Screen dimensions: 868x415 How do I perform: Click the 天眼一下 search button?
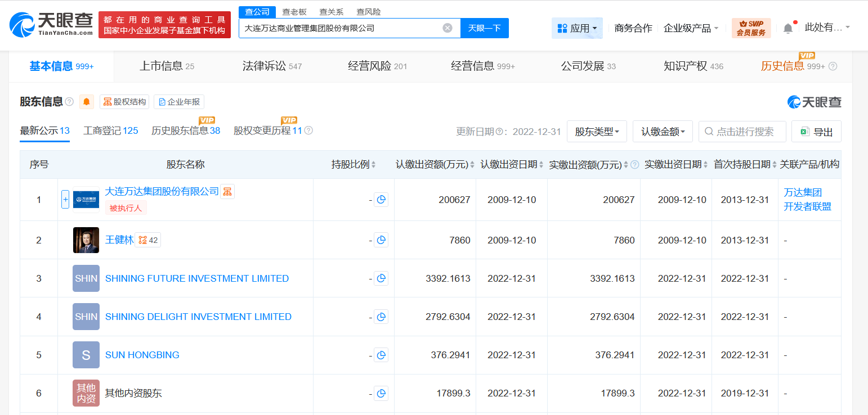click(x=484, y=27)
